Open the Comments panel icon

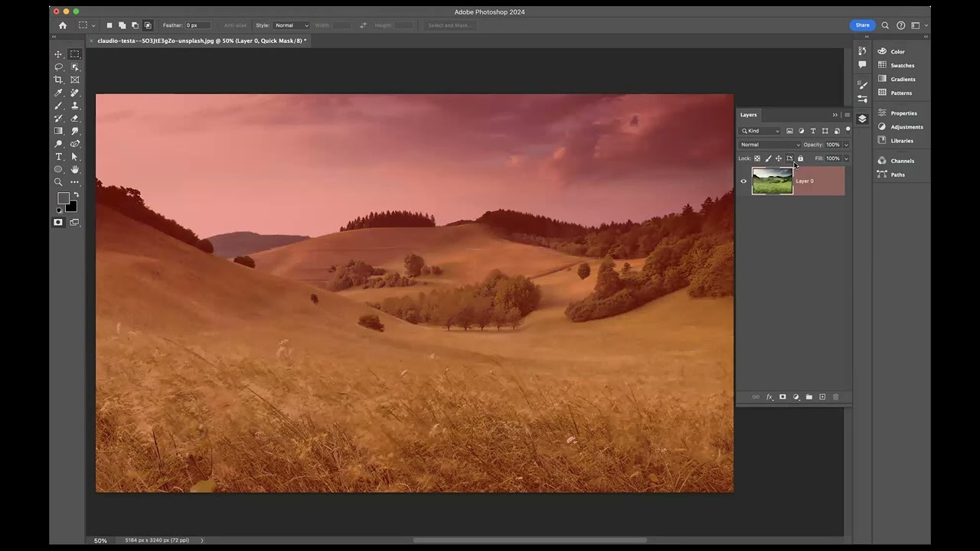click(x=862, y=65)
